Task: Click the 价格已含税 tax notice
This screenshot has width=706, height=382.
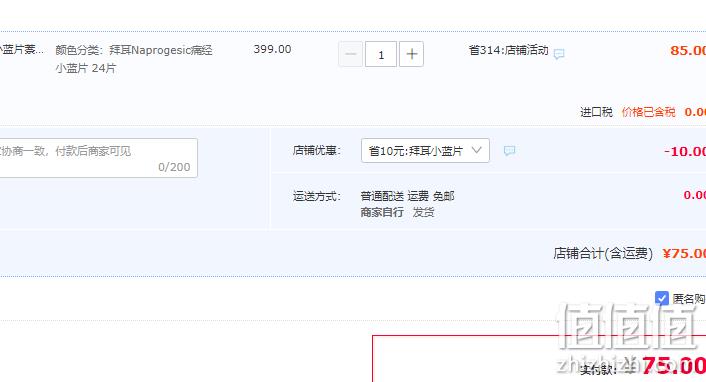Action: pos(648,112)
